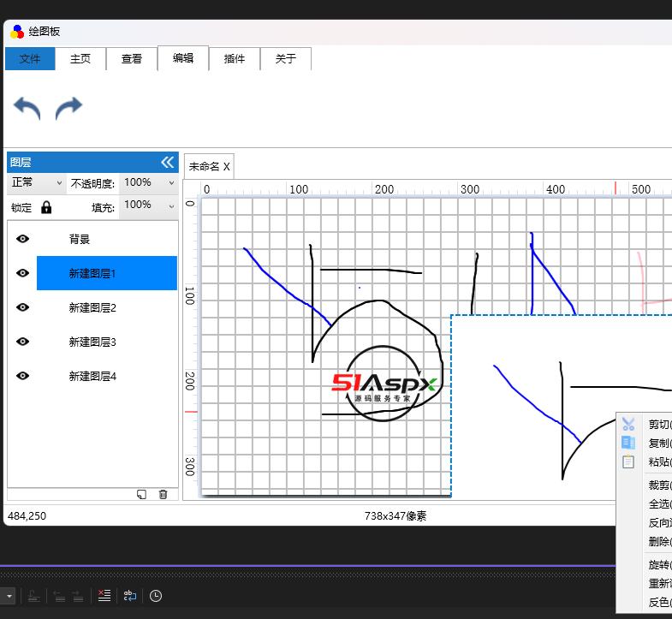The height and width of the screenshot is (619, 672).
Task: Click the Redo arrow icon
Action: tap(68, 109)
